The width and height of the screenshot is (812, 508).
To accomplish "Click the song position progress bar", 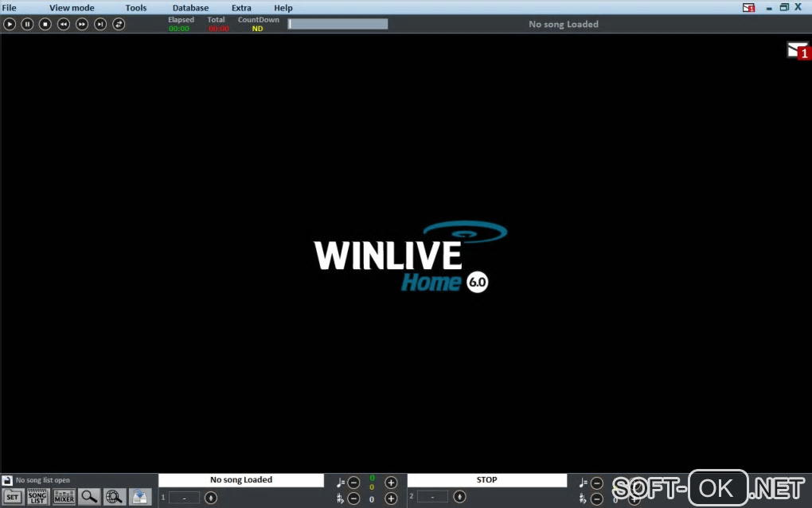I will point(338,24).
